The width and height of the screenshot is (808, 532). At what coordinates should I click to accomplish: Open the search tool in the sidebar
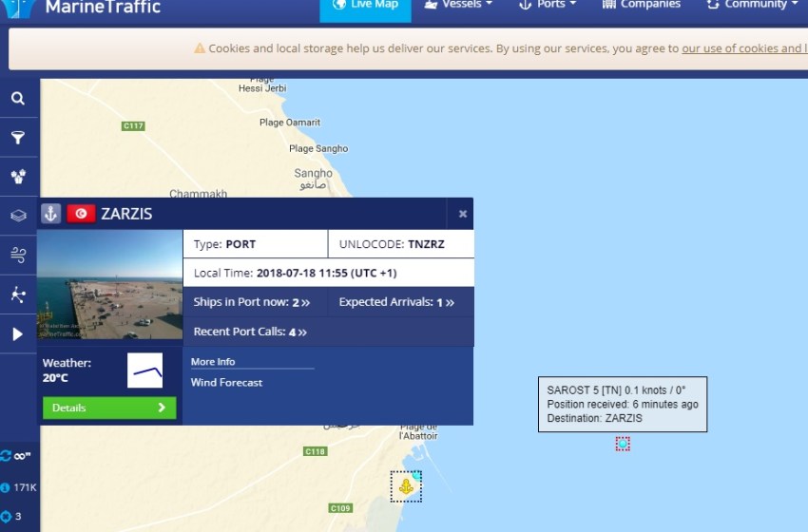point(18,99)
